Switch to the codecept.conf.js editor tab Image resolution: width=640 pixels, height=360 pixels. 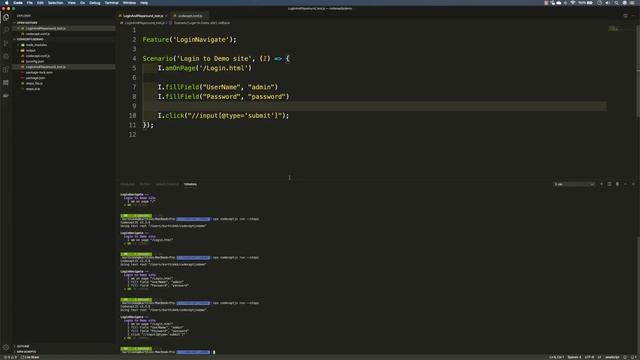tap(190, 16)
